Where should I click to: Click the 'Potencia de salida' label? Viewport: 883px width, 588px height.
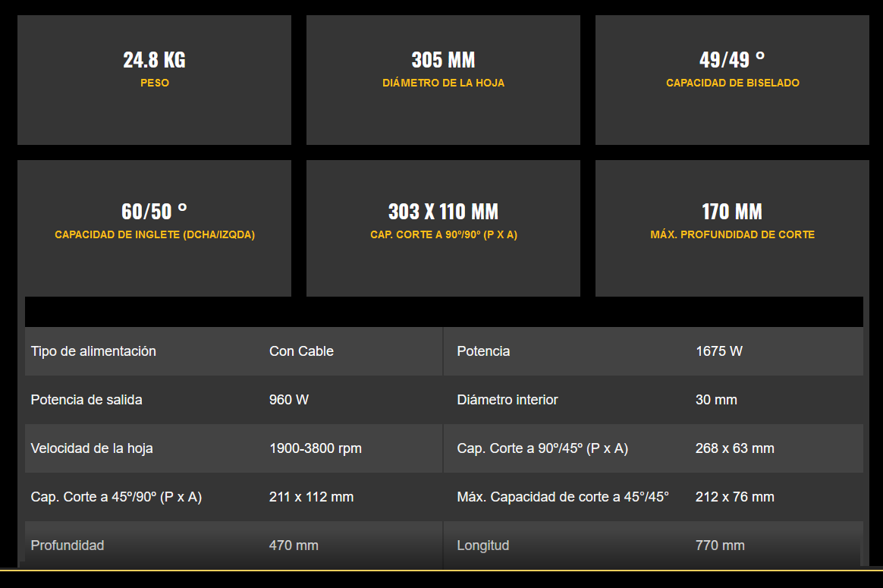coord(86,400)
